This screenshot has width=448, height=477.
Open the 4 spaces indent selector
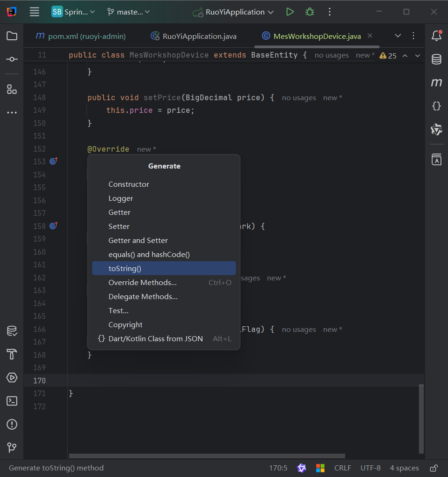tap(404, 468)
